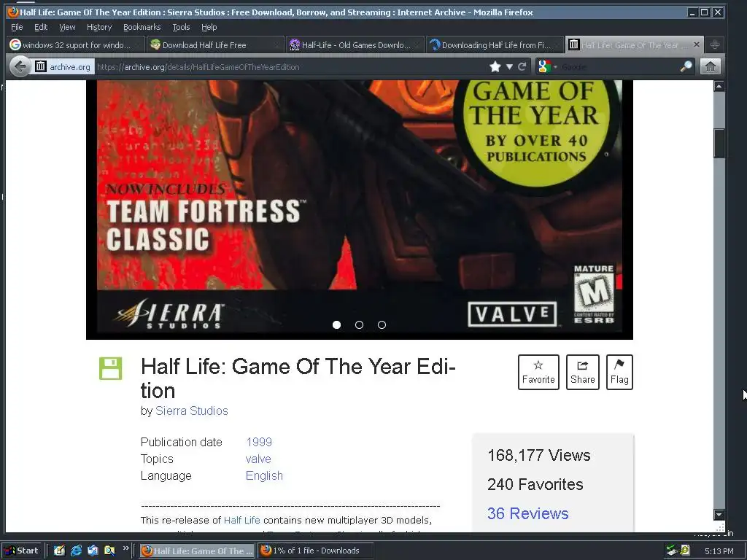The height and width of the screenshot is (560, 747).
Task: Click the page scrollbar up arrow
Action: [719, 86]
